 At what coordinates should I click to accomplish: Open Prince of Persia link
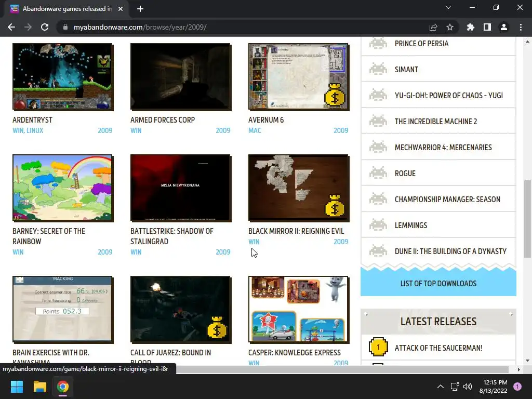421,44
